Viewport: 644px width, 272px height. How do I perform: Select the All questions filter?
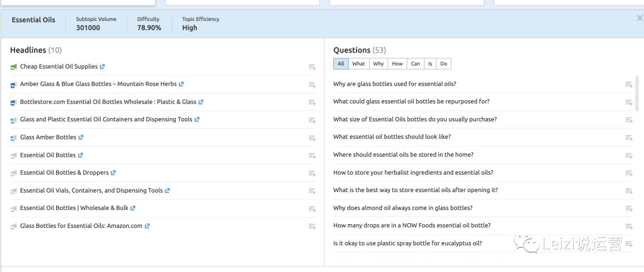[x=341, y=64]
